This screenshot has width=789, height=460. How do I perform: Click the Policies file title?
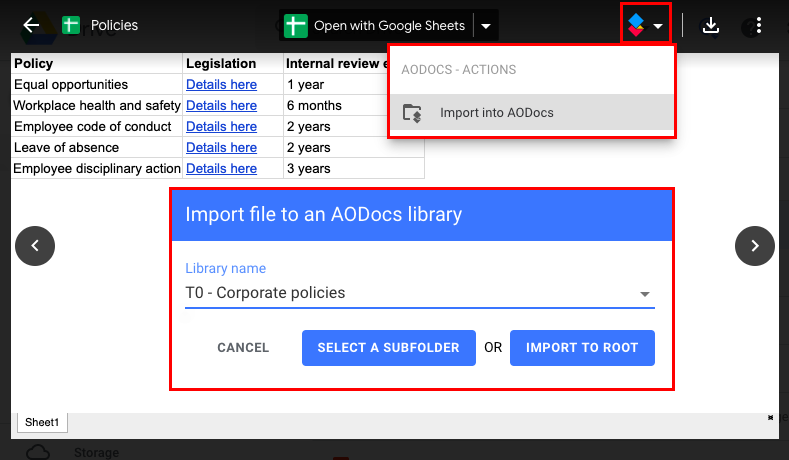pyautogui.click(x=114, y=25)
